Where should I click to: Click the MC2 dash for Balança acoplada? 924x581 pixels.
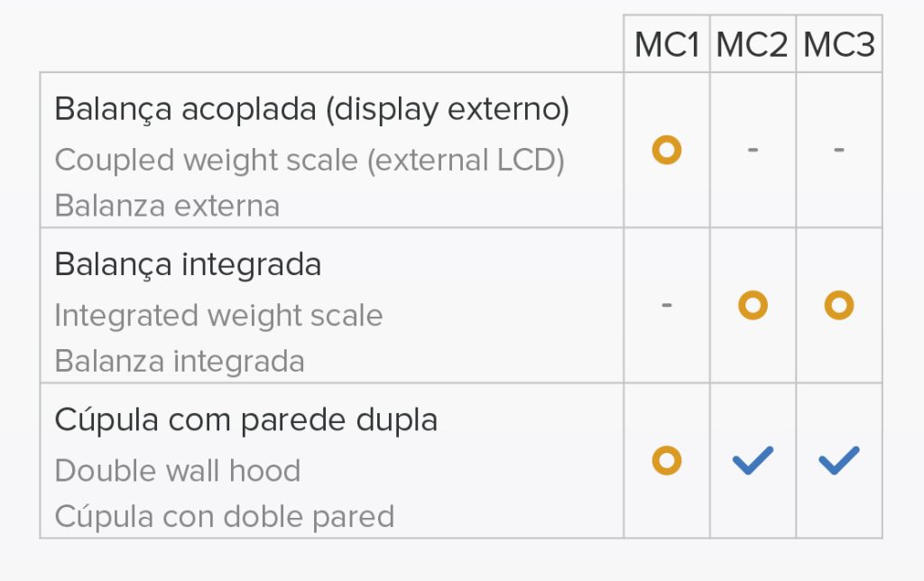(x=753, y=150)
